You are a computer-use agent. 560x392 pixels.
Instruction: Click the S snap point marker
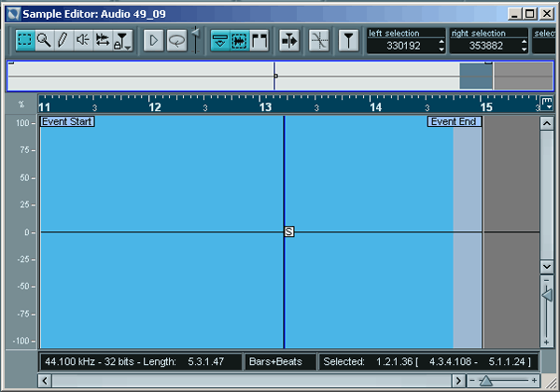point(289,231)
